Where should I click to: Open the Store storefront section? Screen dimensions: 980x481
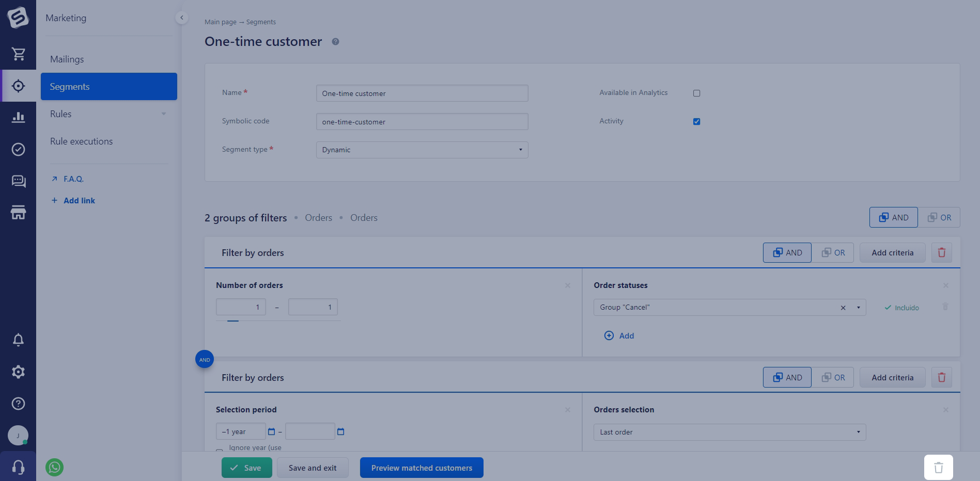pyautogui.click(x=19, y=213)
